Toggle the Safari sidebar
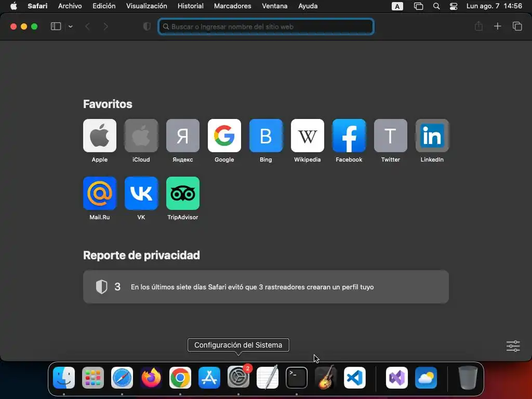Viewport: 532px width, 399px height. [x=56, y=26]
